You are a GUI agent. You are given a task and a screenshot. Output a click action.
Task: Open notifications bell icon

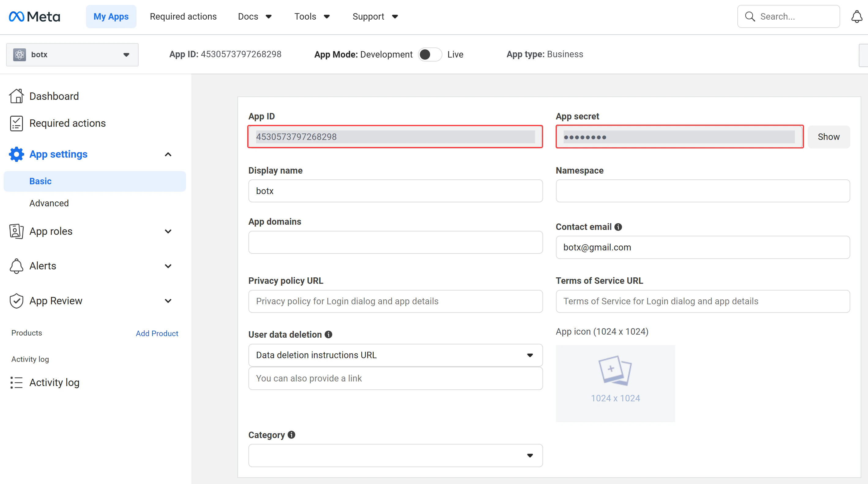coord(857,17)
